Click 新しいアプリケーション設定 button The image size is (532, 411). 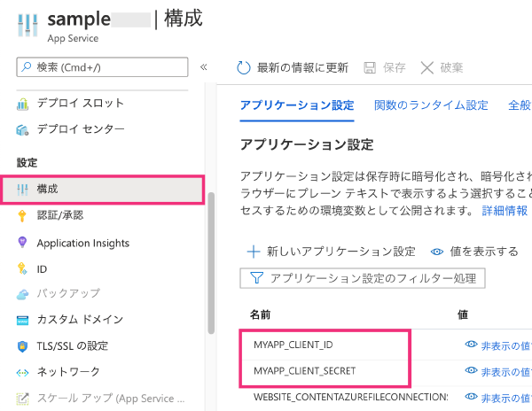331,252
